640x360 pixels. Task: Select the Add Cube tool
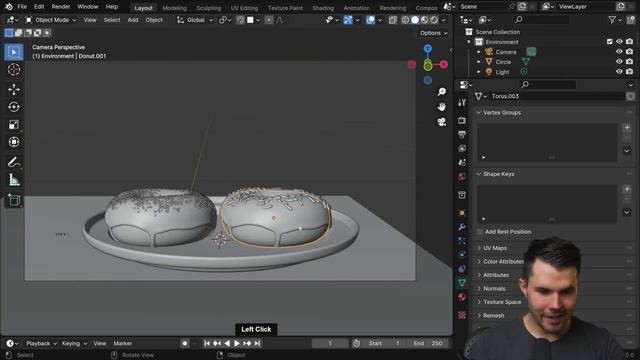click(x=14, y=200)
